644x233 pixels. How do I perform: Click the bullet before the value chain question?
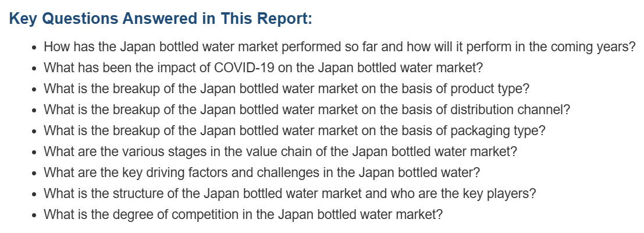[35, 153]
